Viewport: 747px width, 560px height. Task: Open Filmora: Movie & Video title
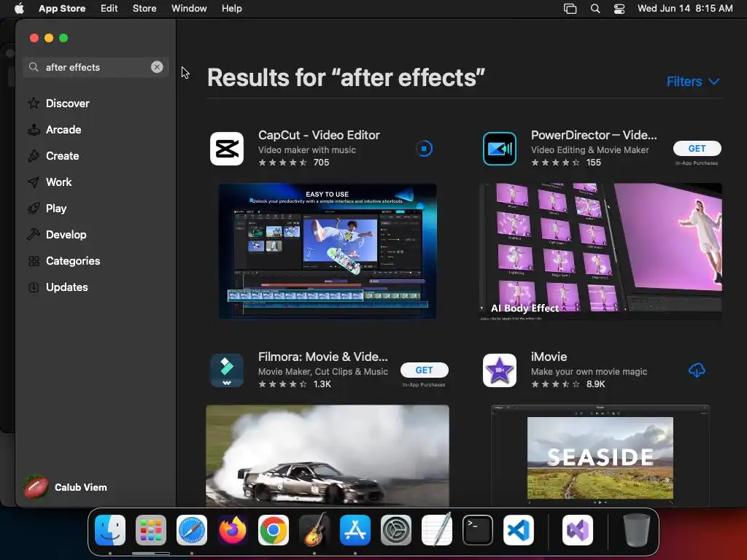coord(323,357)
